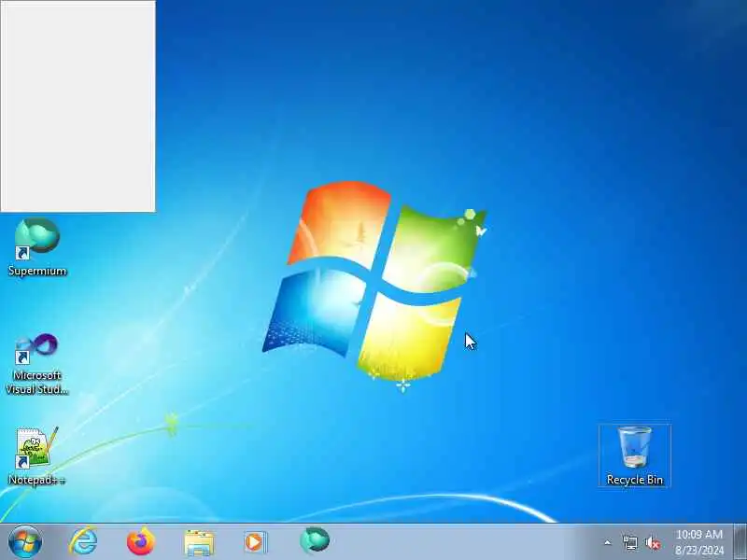This screenshot has height=560, width=747.
Task: Open Supermium from the taskbar
Action: (315, 541)
